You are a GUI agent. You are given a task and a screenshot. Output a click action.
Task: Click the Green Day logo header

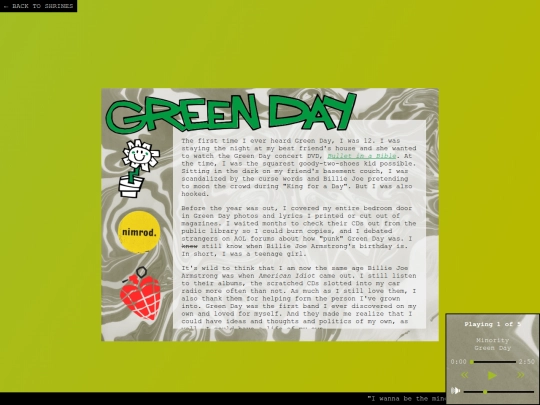[x=231, y=113]
